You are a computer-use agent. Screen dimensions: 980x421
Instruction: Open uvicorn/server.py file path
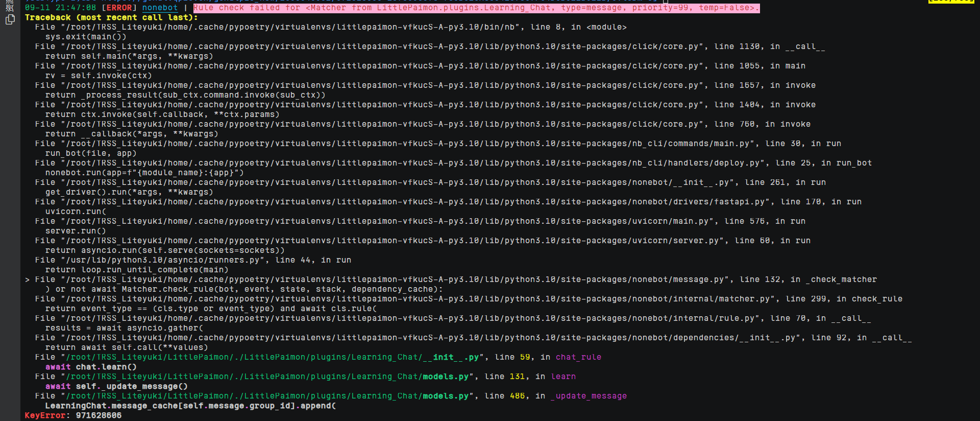392,241
